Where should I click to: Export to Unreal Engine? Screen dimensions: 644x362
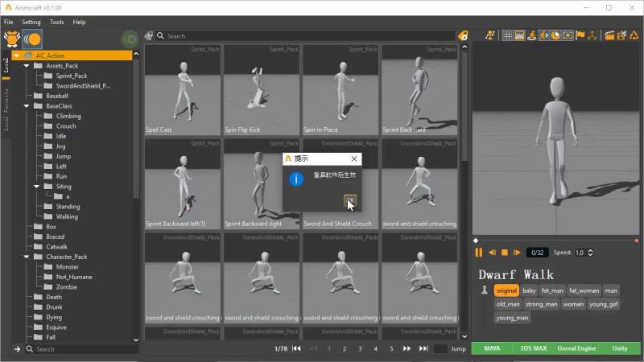click(x=576, y=348)
